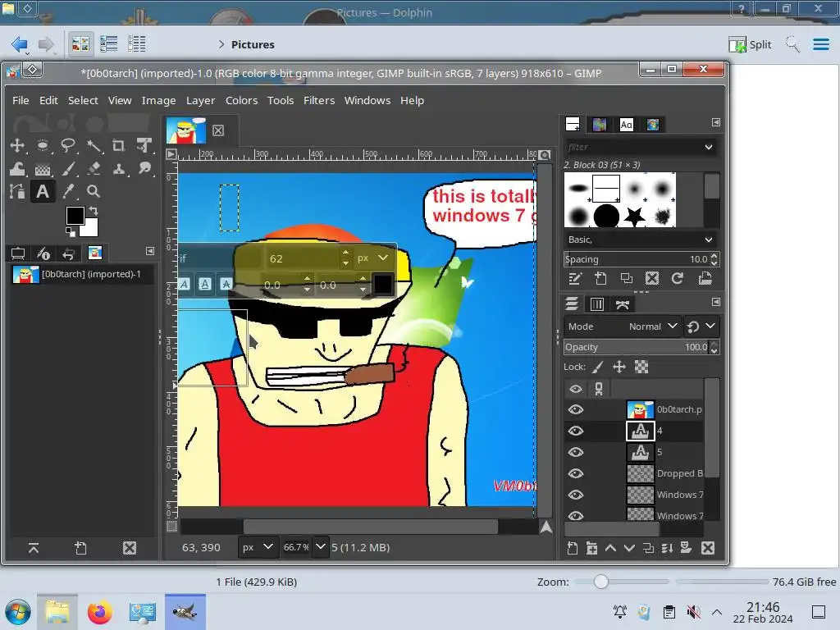Select the Ellipse Select tool
This screenshot has height=630, width=840.
click(x=43, y=146)
